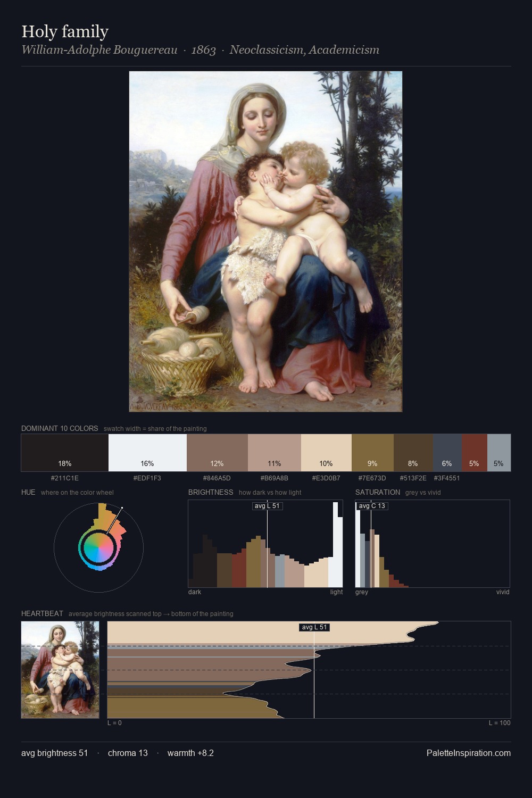Click the BRIGHTNESS section heading
Viewport: 532px width, 798px height.
(211, 492)
